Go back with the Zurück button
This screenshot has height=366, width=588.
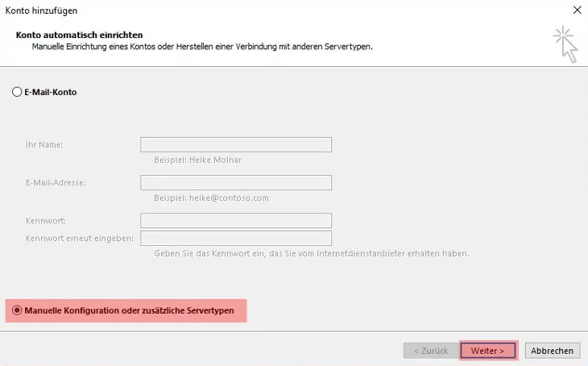click(x=429, y=351)
